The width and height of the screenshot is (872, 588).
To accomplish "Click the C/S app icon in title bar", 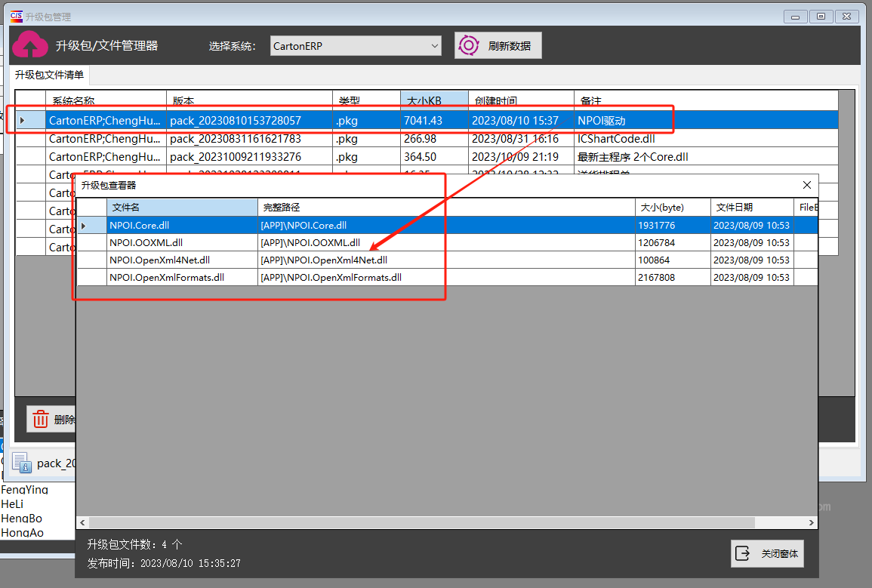I will [17, 16].
